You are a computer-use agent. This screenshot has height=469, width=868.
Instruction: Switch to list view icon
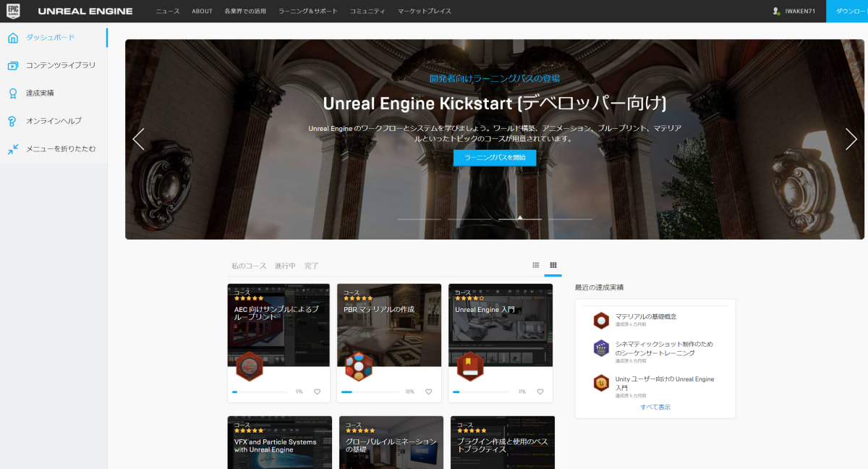536,265
